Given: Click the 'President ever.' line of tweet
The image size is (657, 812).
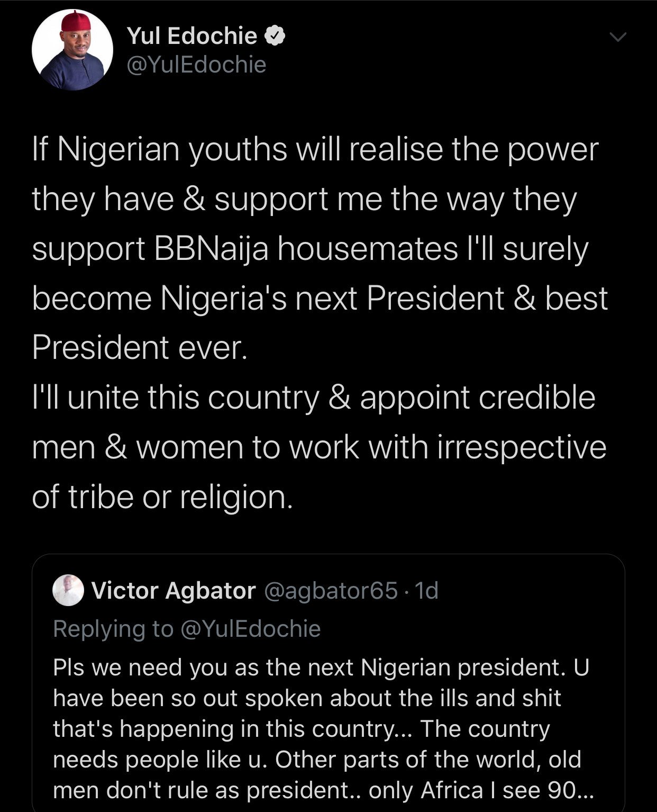Looking at the screenshot, I should click(x=139, y=348).
